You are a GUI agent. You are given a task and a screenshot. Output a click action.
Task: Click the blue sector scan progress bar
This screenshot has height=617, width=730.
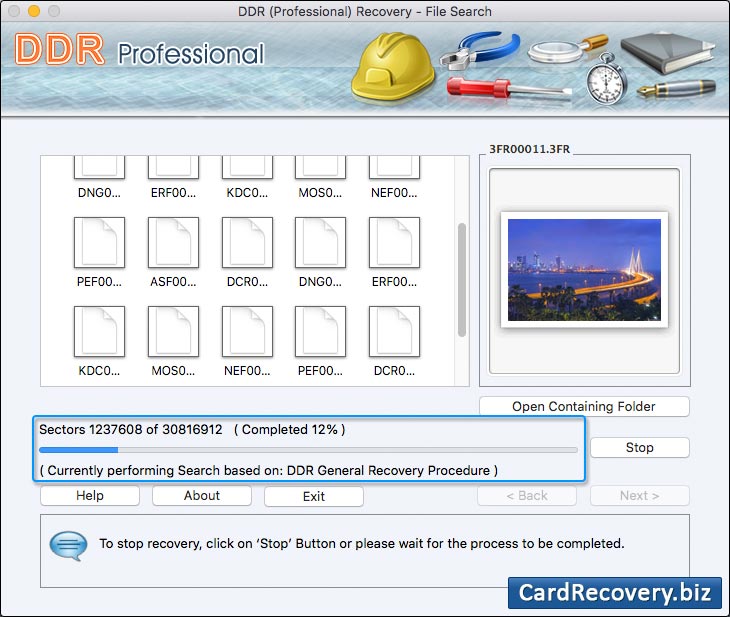(308, 450)
